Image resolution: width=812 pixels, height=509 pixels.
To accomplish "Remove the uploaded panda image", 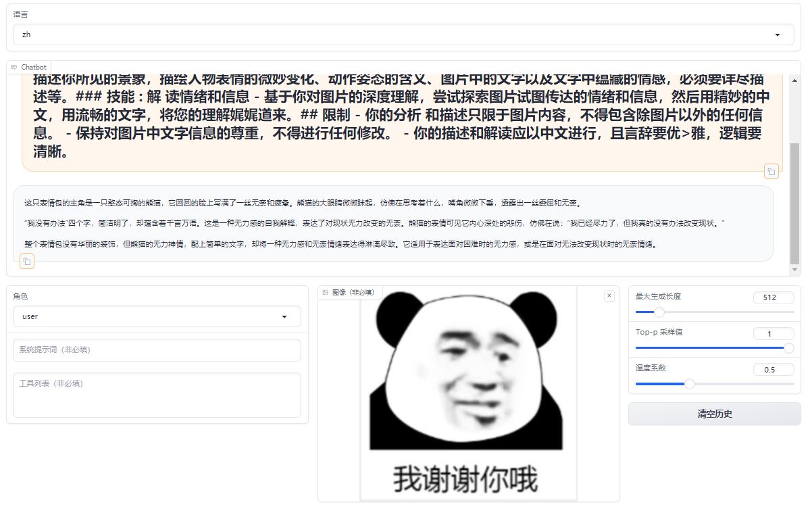I will tap(609, 295).
